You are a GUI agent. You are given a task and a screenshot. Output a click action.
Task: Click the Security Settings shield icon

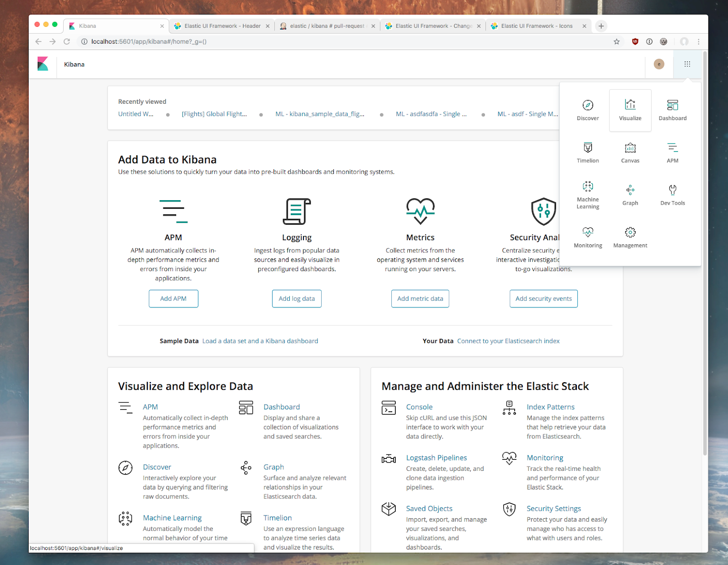[x=509, y=509]
